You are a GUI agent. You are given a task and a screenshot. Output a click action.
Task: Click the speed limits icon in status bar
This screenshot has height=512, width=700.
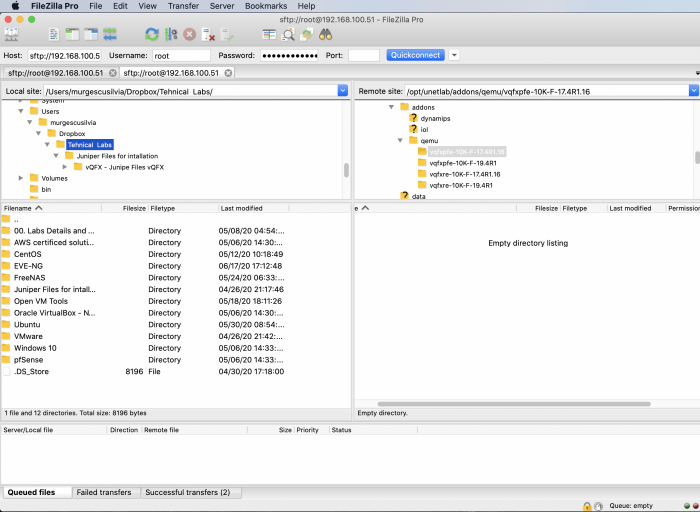pyautogui.click(x=599, y=506)
